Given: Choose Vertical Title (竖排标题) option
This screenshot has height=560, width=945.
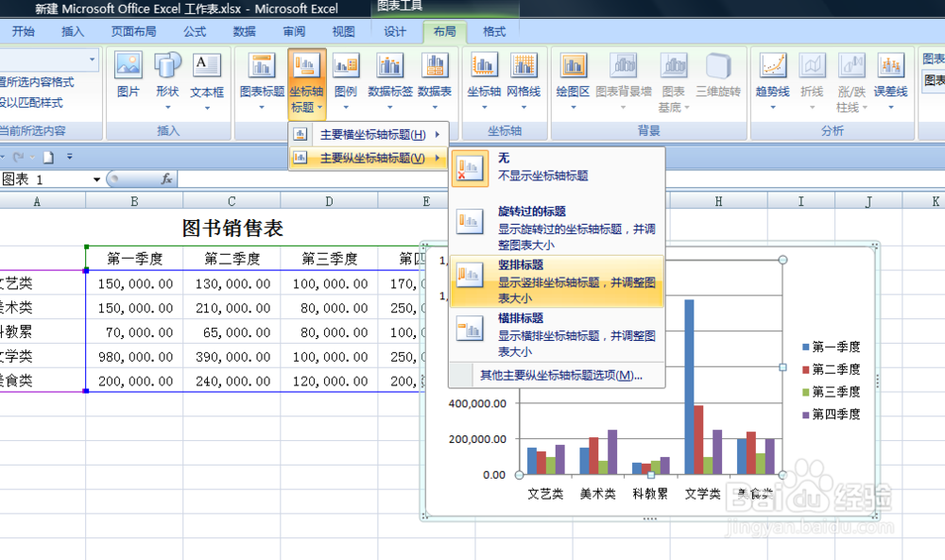Looking at the screenshot, I should click(x=557, y=281).
